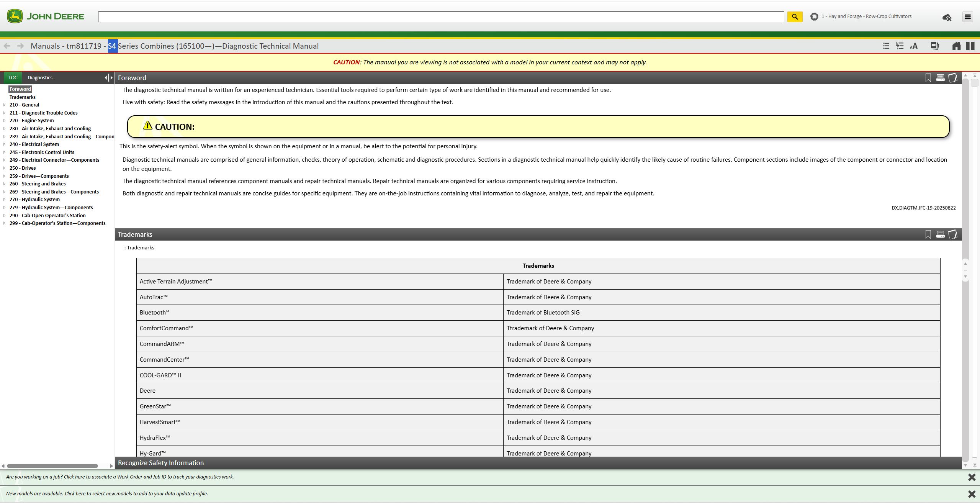Expand the 220 - Engine System section
The image size is (980, 503).
(x=4, y=121)
